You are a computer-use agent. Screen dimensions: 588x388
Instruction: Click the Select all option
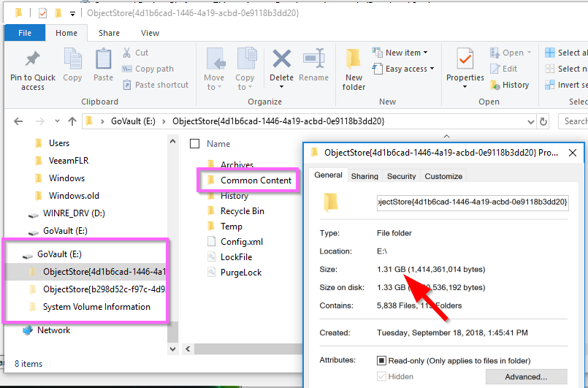pos(566,53)
